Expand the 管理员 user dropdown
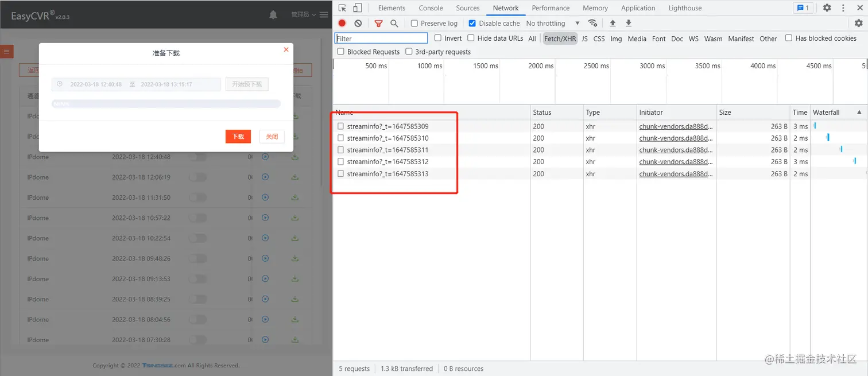Screen dimensions: 868x376 pos(304,15)
